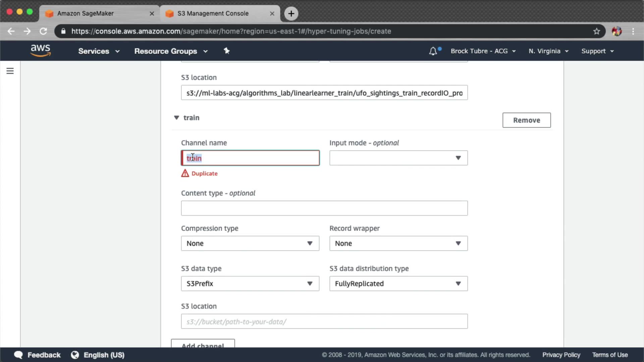Click the pin shortcuts icon
The height and width of the screenshot is (362, 644).
(227, 51)
